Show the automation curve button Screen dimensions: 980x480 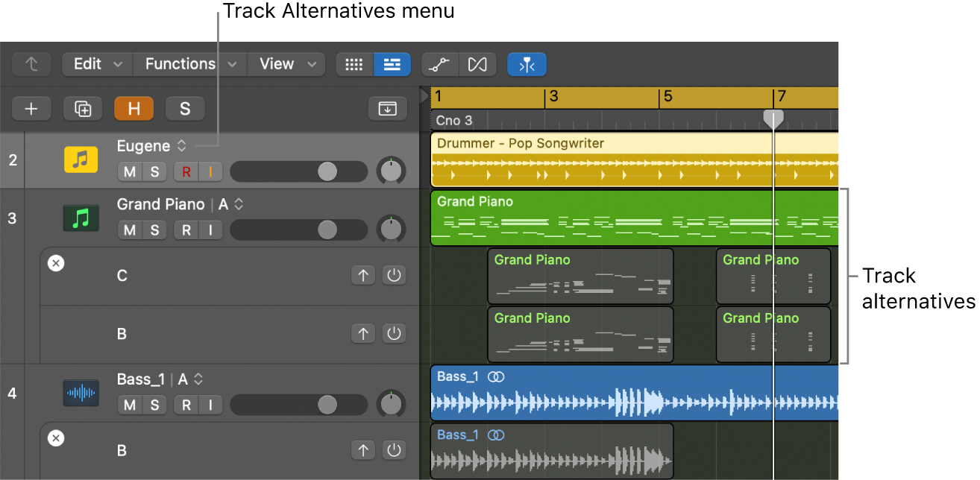[440, 64]
